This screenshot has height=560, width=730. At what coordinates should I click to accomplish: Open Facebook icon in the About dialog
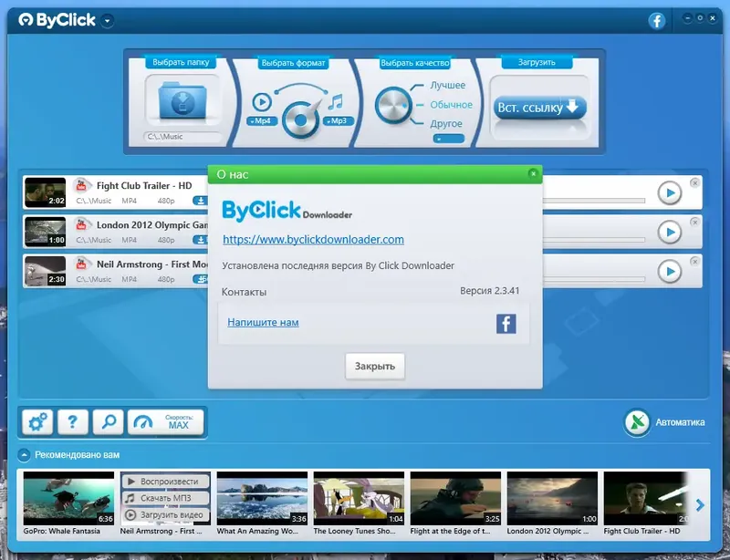(506, 322)
